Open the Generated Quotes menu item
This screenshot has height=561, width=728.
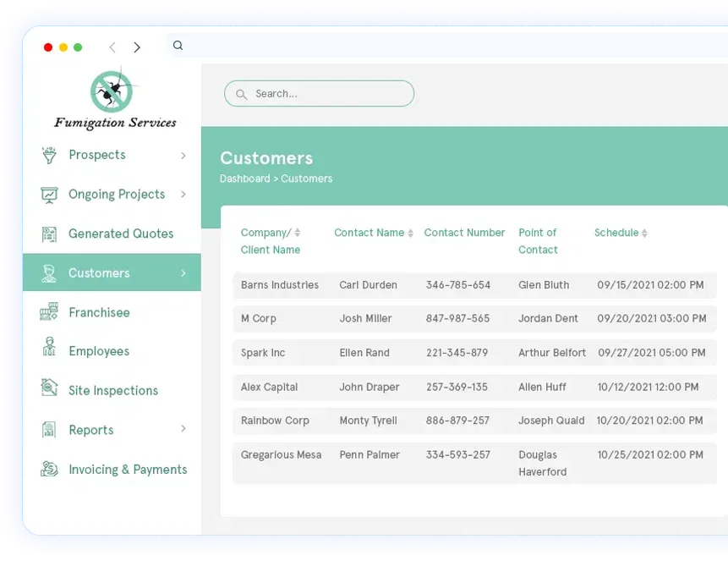[120, 234]
